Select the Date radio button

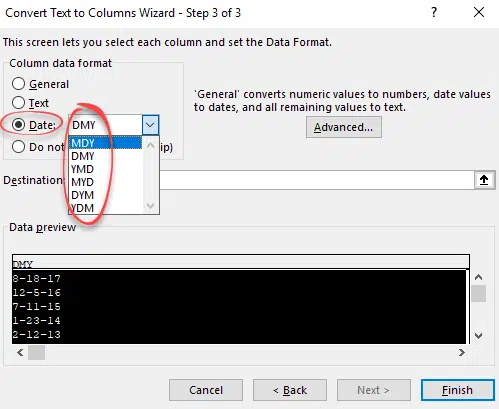(18, 125)
